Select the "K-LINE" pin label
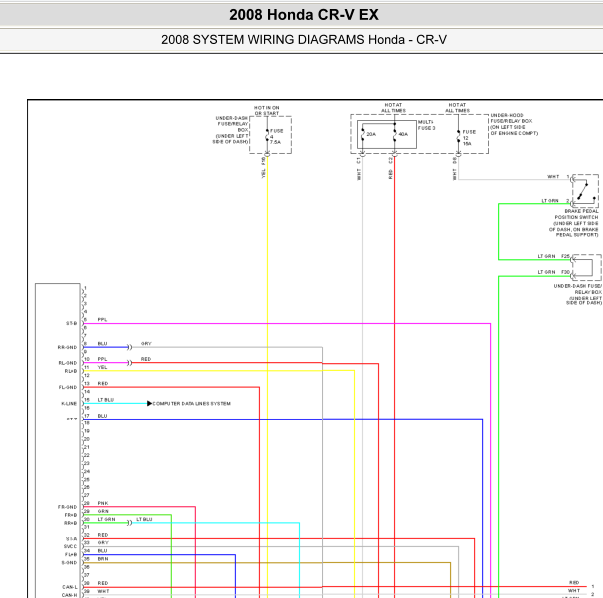 click(69, 403)
